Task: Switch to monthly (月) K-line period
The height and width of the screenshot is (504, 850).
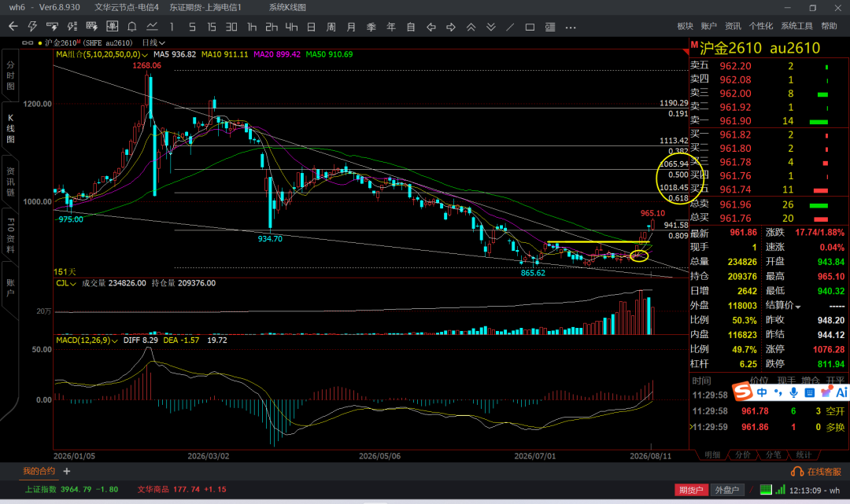Action: (x=351, y=27)
